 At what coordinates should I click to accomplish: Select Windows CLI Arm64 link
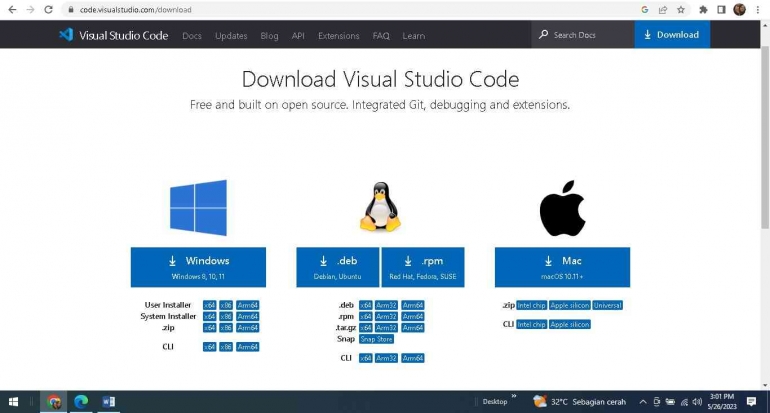[248, 347]
